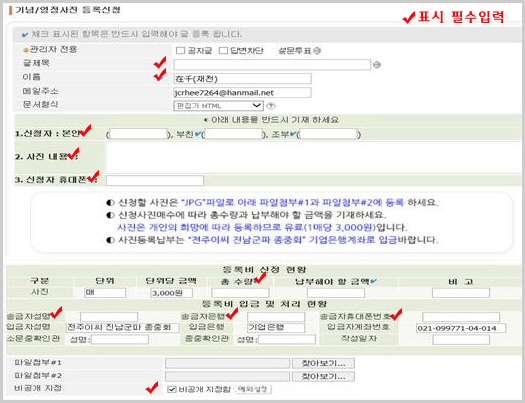Click the emoticon icon beside title field
The width and height of the screenshot is (525, 403).
click(x=377, y=65)
